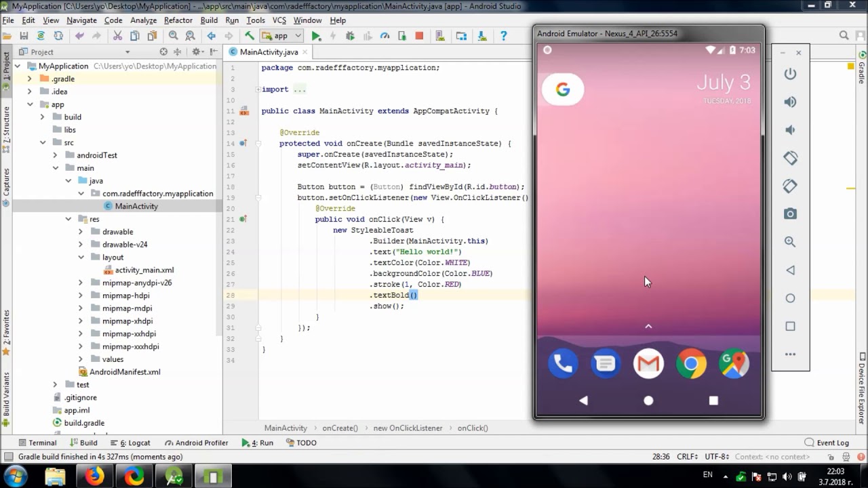
Task: Collapse the app folder in tree
Action: pyautogui.click(x=30, y=104)
